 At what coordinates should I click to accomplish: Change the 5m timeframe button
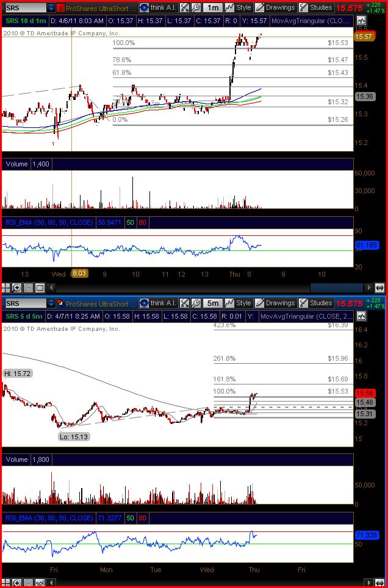pos(212,303)
